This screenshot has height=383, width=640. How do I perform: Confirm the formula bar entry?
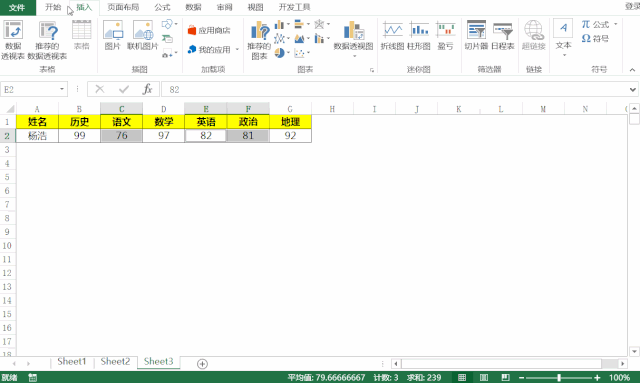124,89
